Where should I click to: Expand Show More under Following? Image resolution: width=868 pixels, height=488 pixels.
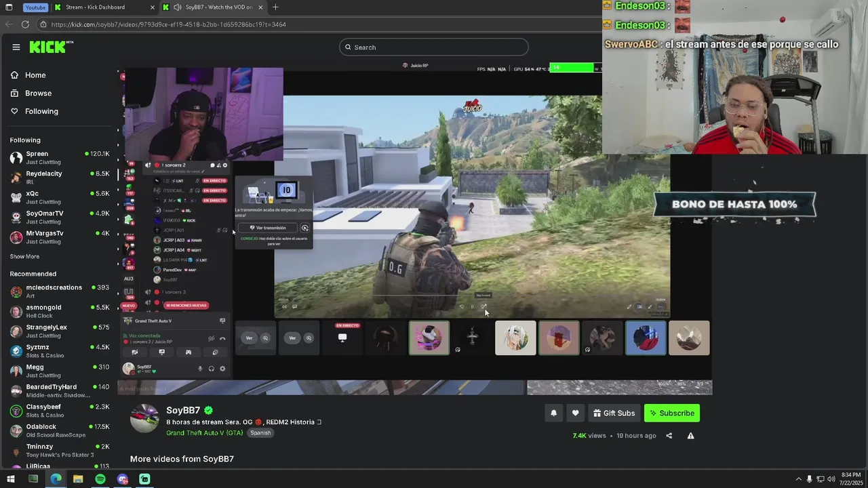[x=24, y=256]
